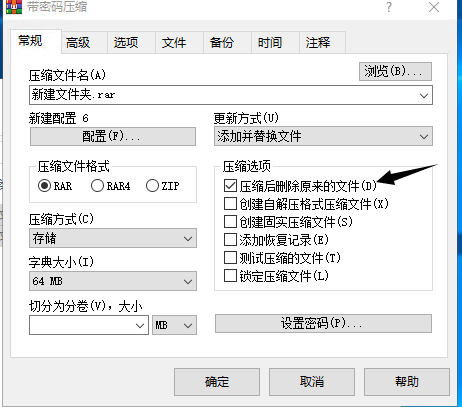Screen dimensions: 462x407
Task: Enable 添加恢复记录 checkbox
Action: coord(230,240)
